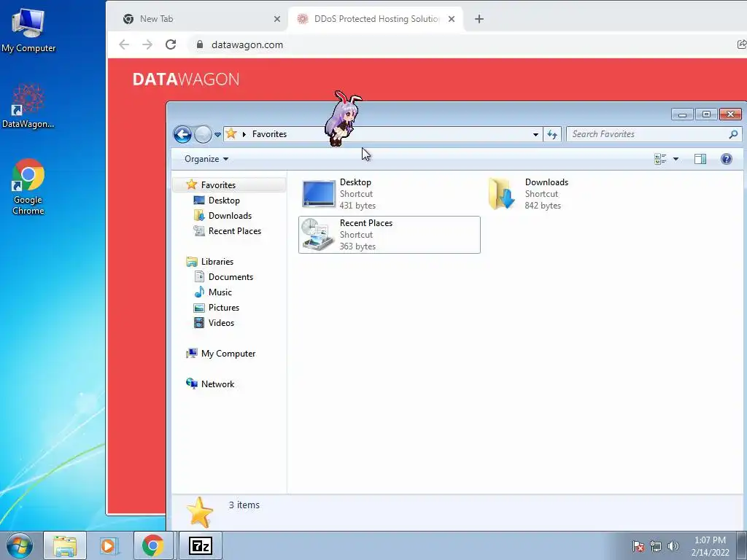The image size is (747, 560).
Task: Select the Recent Places shortcut item
Action: pos(389,235)
